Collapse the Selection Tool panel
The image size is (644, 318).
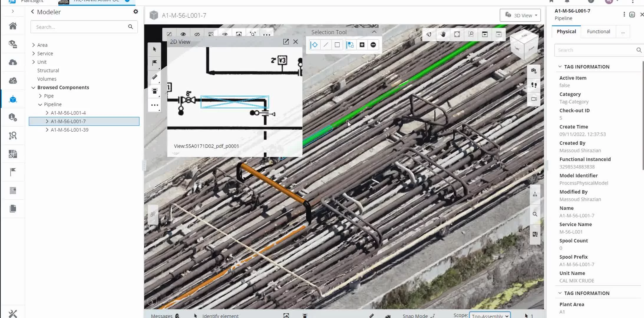tap(374, 32)
